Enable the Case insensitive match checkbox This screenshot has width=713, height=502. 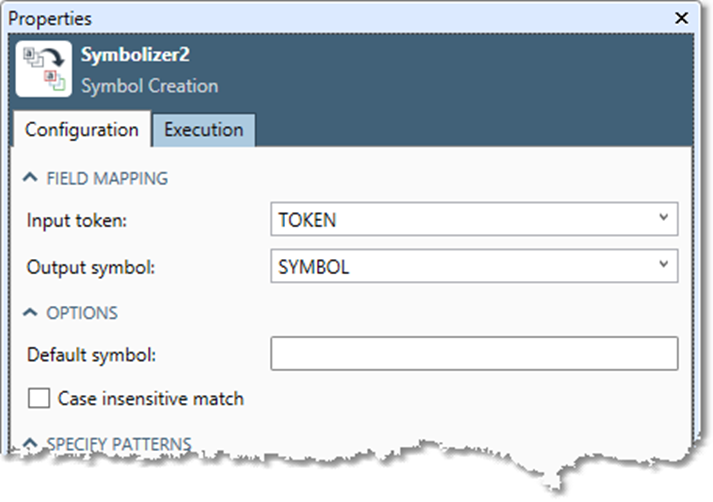coord(39,399)
